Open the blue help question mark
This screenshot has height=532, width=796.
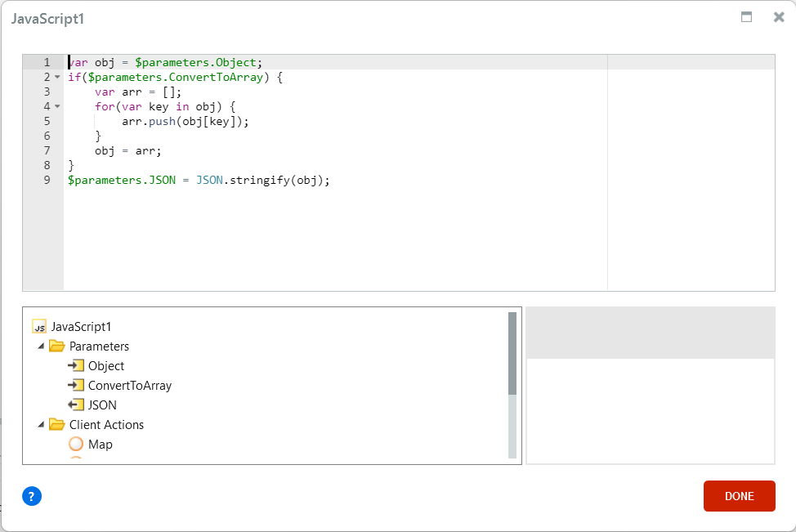pos(31,496)
